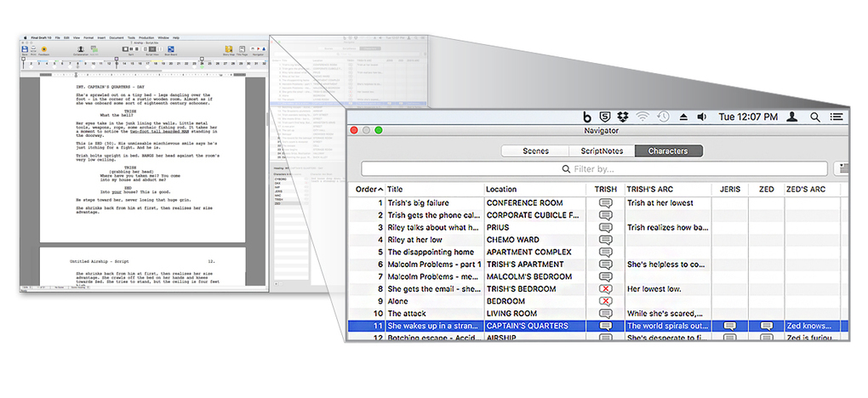868x398 pixels.
Task: Toggle TRISH bubble in CHEMO WARD row
Action: point(606,240)
